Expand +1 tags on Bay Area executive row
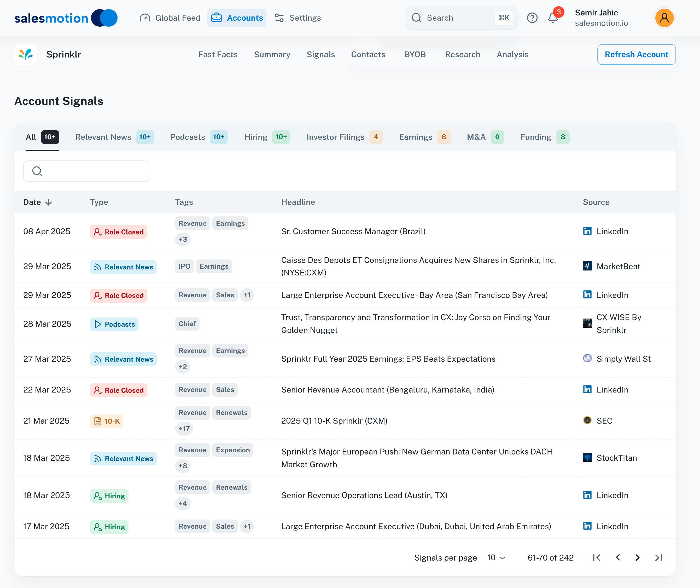The image size is (700, 588). tap(247, 295)
